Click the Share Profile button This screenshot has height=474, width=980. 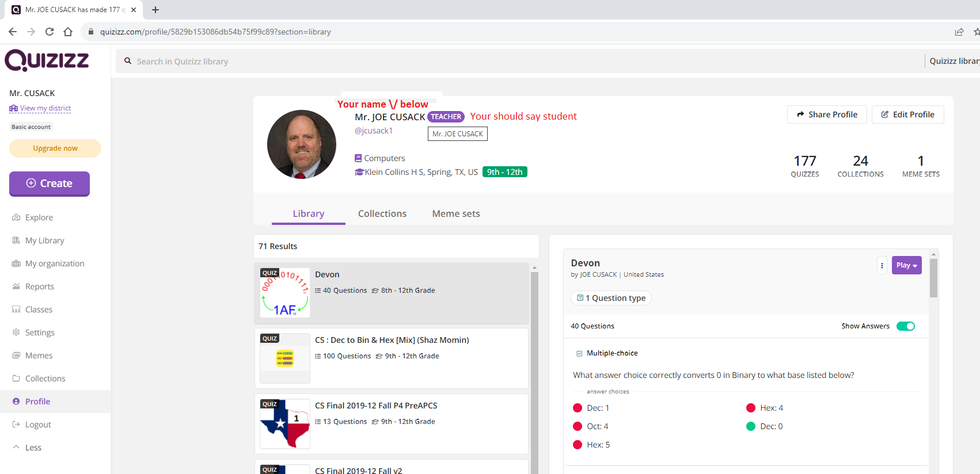(827, 114)
